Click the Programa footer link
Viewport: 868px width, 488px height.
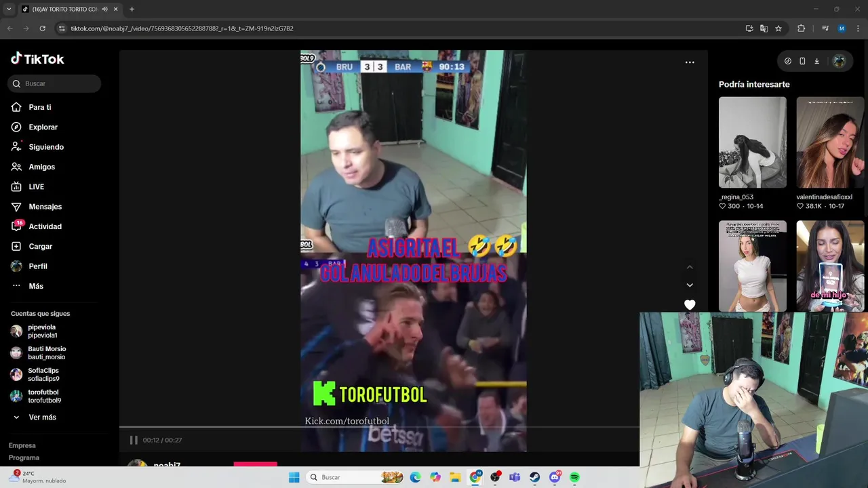coord(24,457)
